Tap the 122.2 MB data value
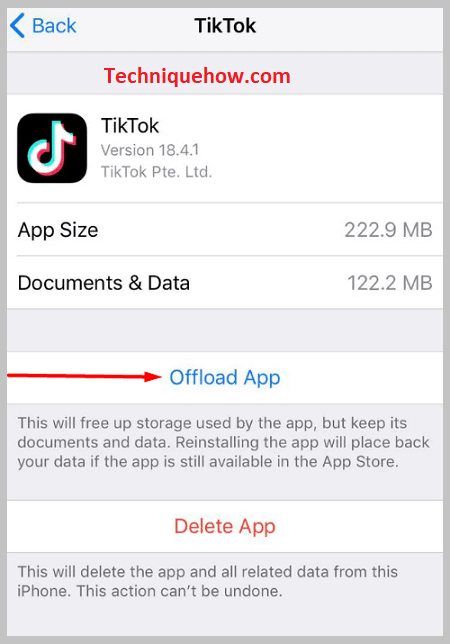 click(x=390, y=283)
